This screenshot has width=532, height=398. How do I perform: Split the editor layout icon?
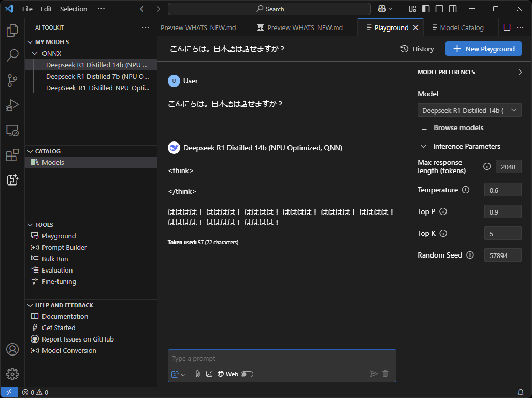click(507, 27)
